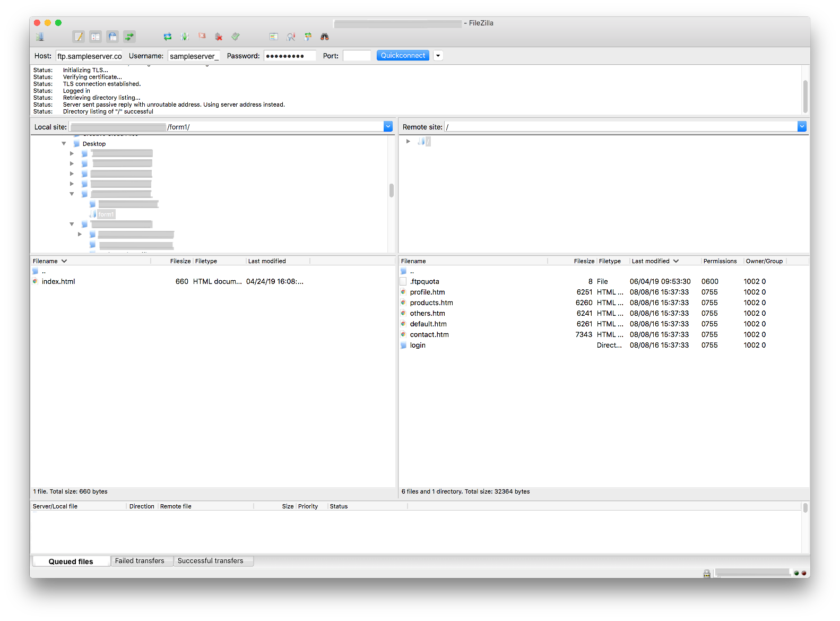Open Remote site path dropdown
840x621 pixels.
click(801, 126)
